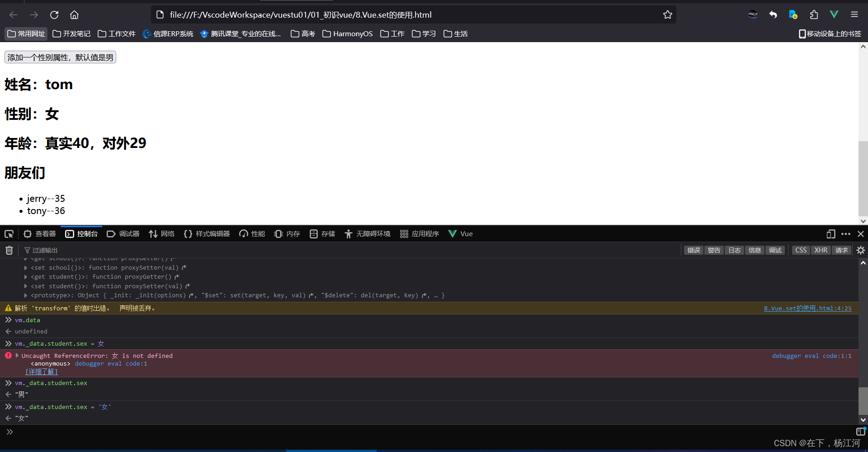Switch to the 样式编辑器 tab
The height and width of the screenshot is (452, 868).
[x=207, y=234]
